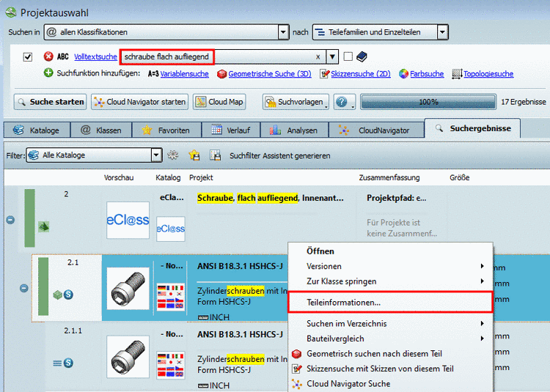
Task: Click the screw preview thumbnail in row 2.1
Action: (128, 288)
